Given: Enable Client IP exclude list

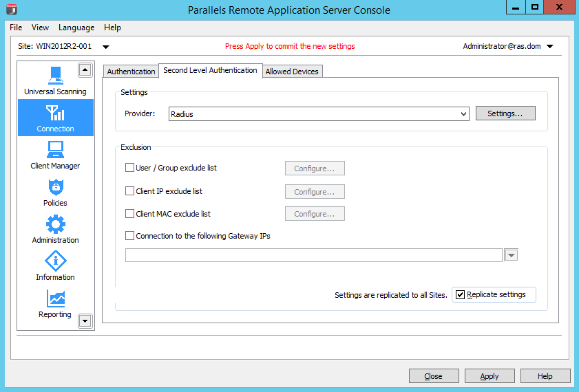Looking at the screenshot, I should [129, 191].
